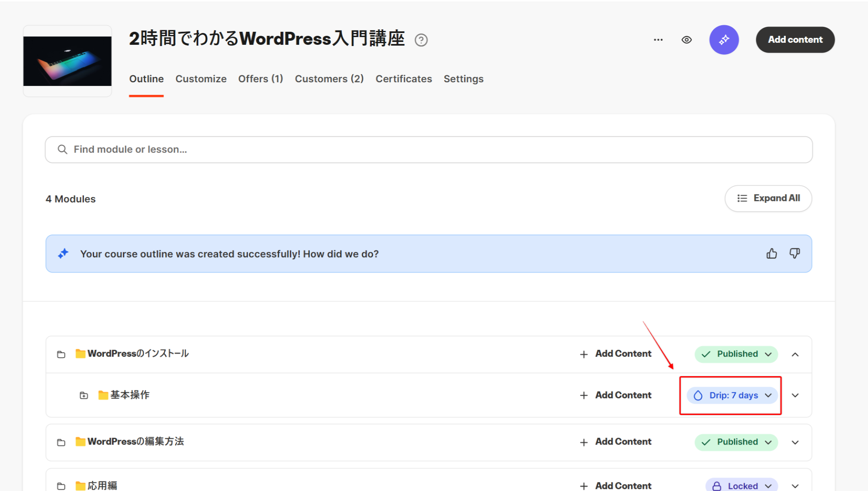The width and height of the screenshot is (868, 491).
Task: Click the Find module or lesson search field
Action: coord(428,149)
